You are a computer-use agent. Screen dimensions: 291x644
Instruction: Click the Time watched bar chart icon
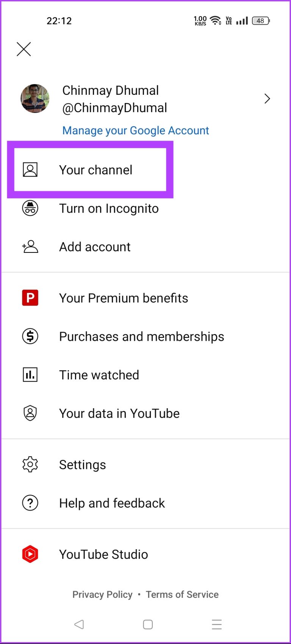(30, 374)
